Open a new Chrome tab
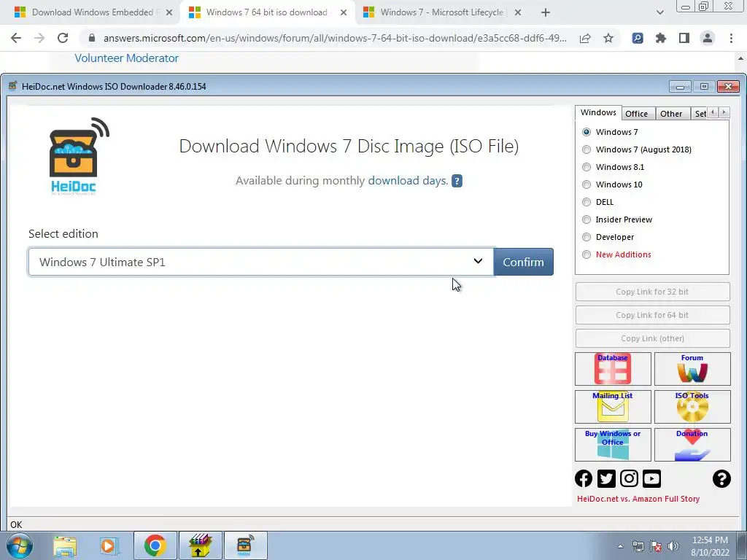747x560 pixels. [546, 12]
